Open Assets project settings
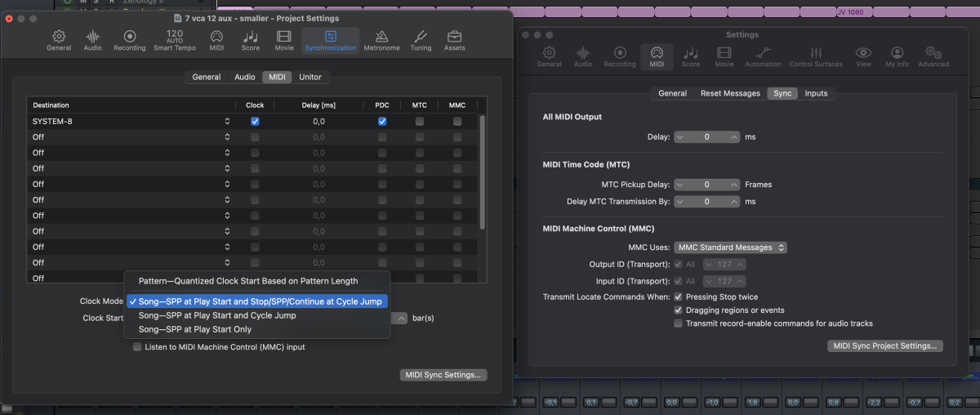 click(455, 41)
